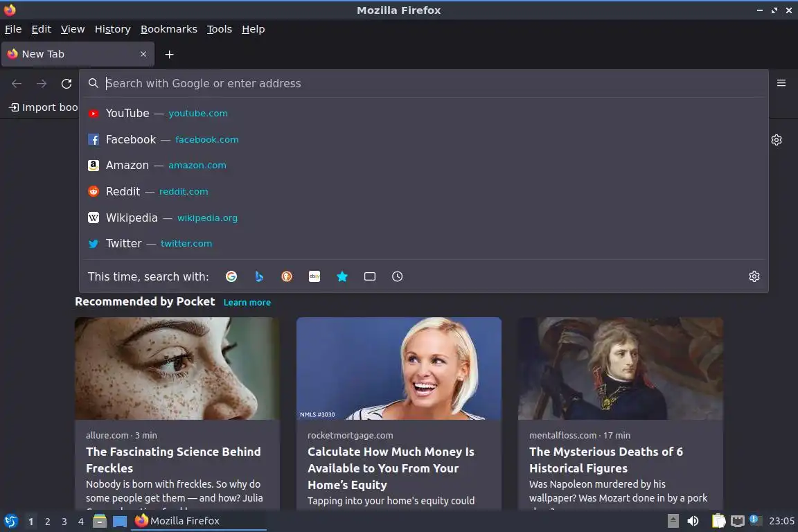Open the Tools menu

pyautogui.click(x=220, y=29)
